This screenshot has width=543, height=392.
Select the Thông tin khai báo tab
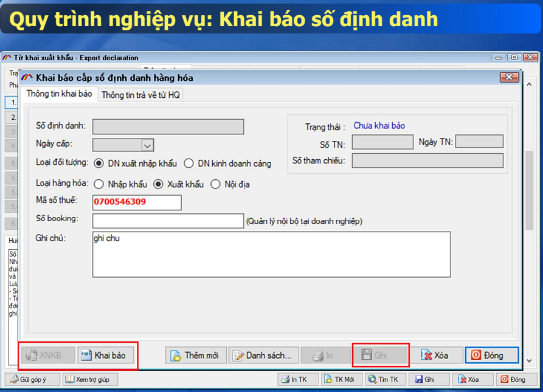click(x=60, y=95)
